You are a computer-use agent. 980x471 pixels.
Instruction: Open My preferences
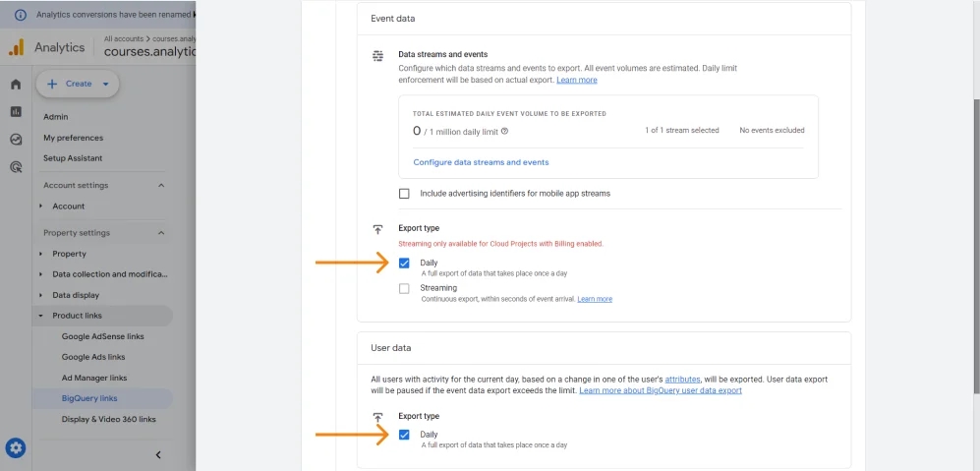[x=73, y=138]
